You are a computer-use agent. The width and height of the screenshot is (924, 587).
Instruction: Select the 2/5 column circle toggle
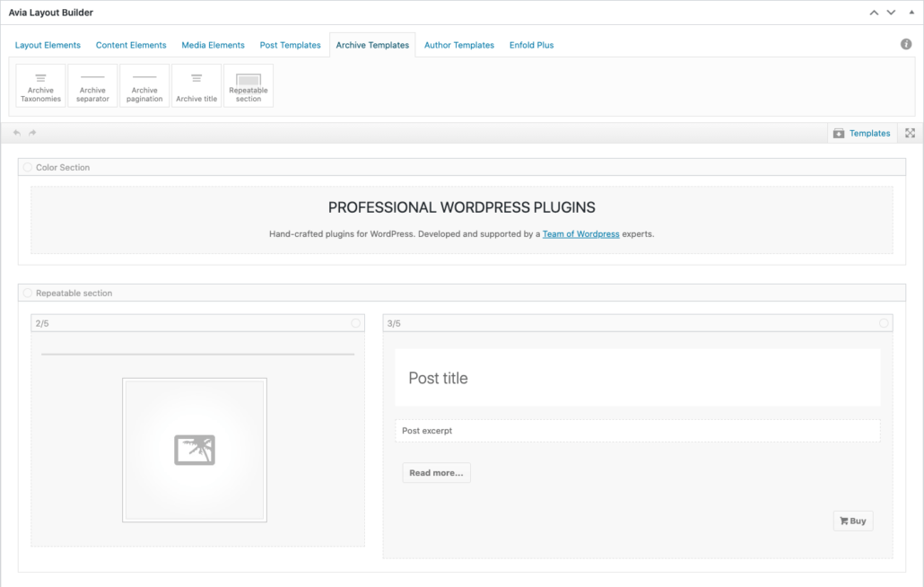[x=356, y=323]
